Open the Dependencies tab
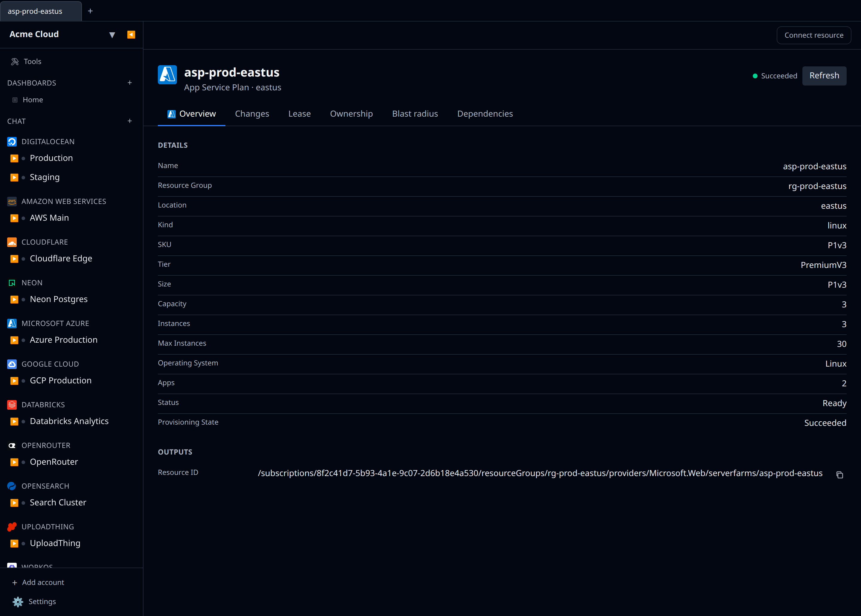 coord(485,114)
